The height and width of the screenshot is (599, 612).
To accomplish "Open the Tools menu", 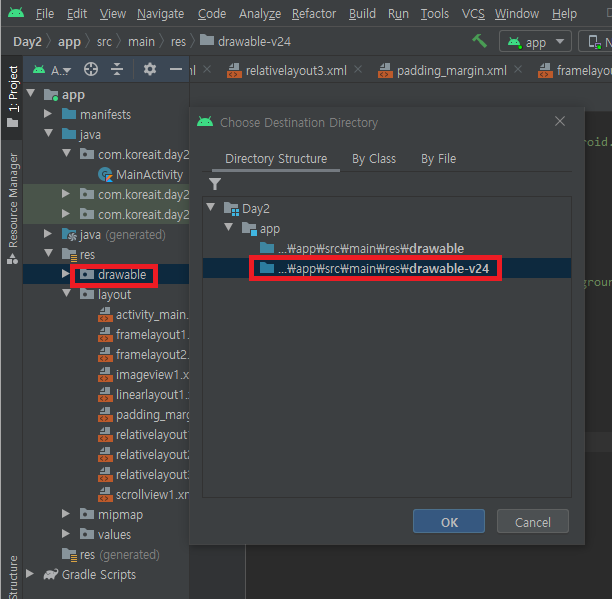I will 434,14.
